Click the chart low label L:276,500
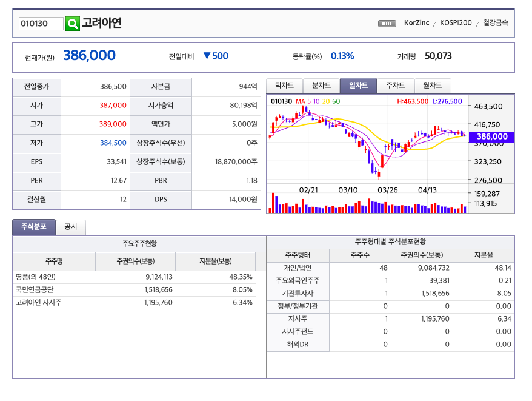The width and height of the screenshot is (532, 401). point(447,101)
